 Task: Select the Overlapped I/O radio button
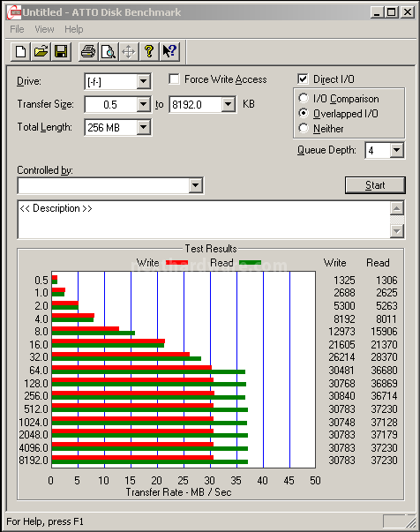304,113
